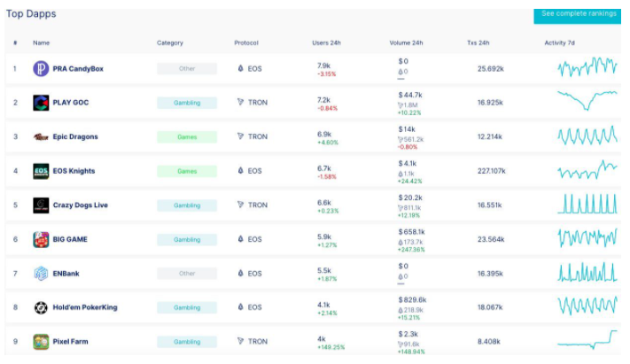Click EOS protocol icon in ENBank row
630x364 pixels.
pos(240,273)
